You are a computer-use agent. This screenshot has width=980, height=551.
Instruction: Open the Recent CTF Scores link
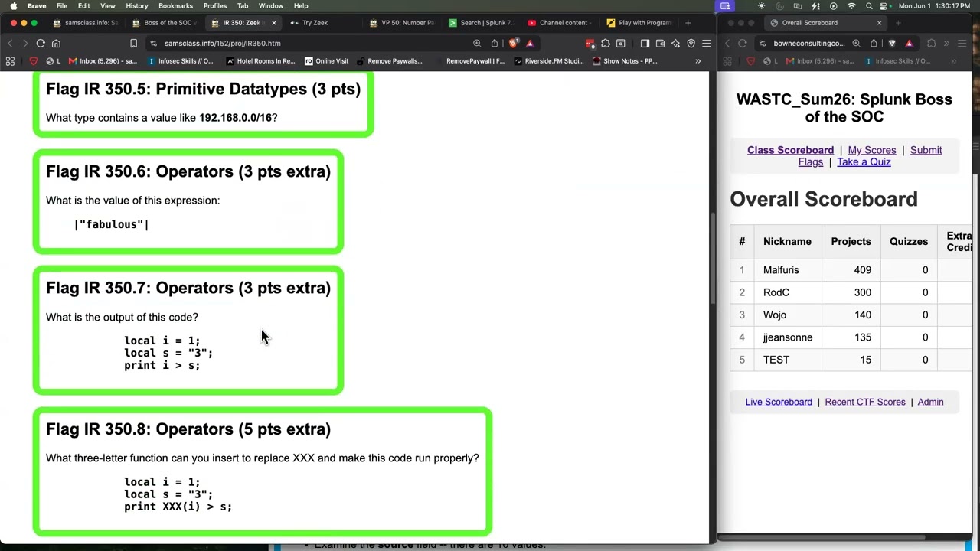(865, 402)
